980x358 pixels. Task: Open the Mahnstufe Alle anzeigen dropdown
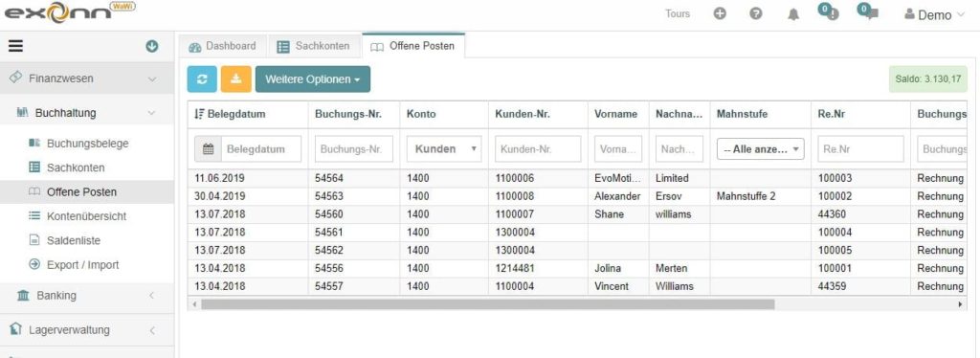click(x=760, y=149)
